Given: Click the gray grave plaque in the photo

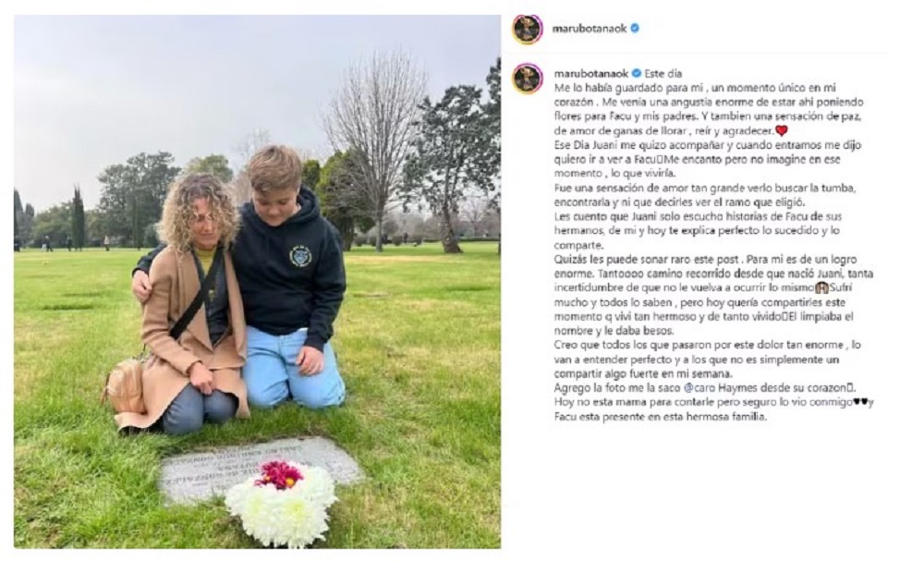Looking at the screenshot, I should 261,470.
